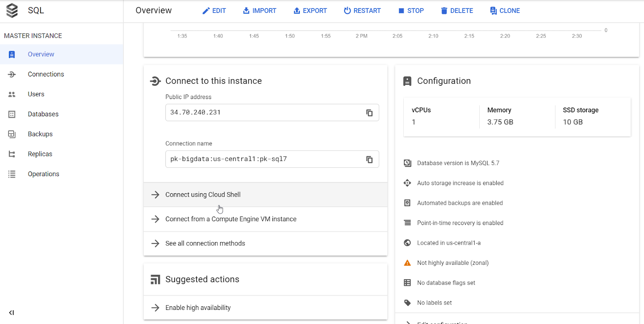Click 'Point-in-time recovery is enabled' text
644x324 pixels.
[460, 223]
